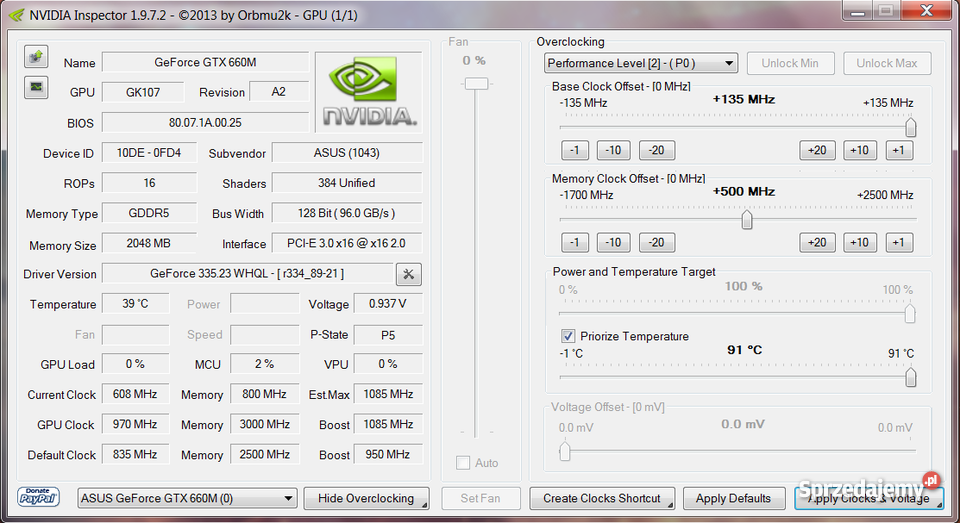960x523 pixels.
Task: Click the Unlock Max button
Action: (x=887, y=63)
